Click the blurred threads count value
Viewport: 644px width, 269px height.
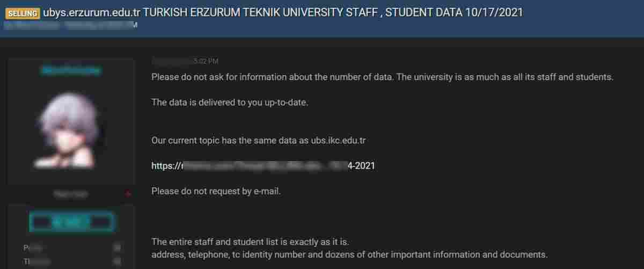[116, 262]
